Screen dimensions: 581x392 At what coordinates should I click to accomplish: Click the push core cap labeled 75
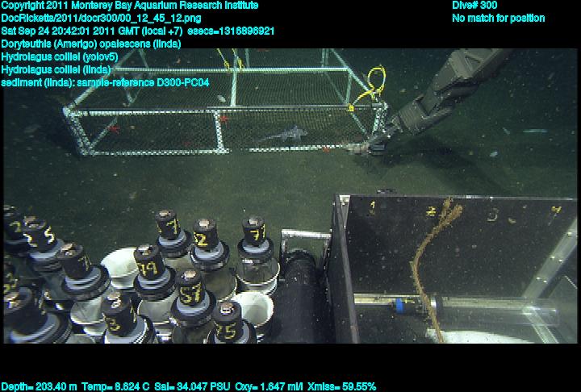click(x=227, y=321)
